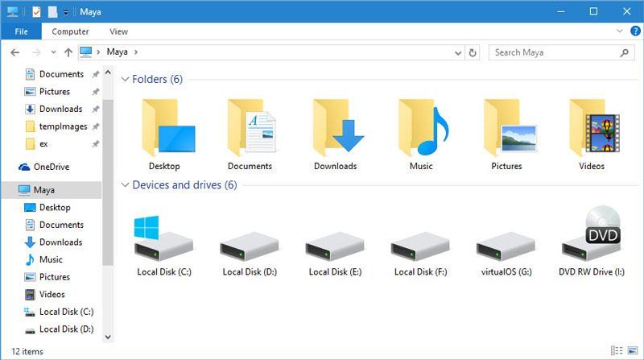Click the New folder icon in title bar
This screenshot has height=360, width=644.
click(52, 11)
